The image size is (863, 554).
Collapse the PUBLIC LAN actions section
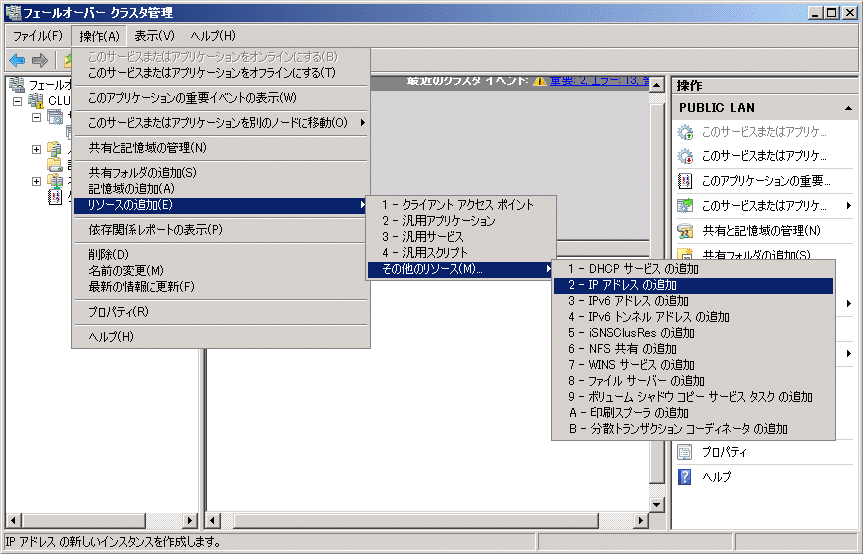coord(848,107)
